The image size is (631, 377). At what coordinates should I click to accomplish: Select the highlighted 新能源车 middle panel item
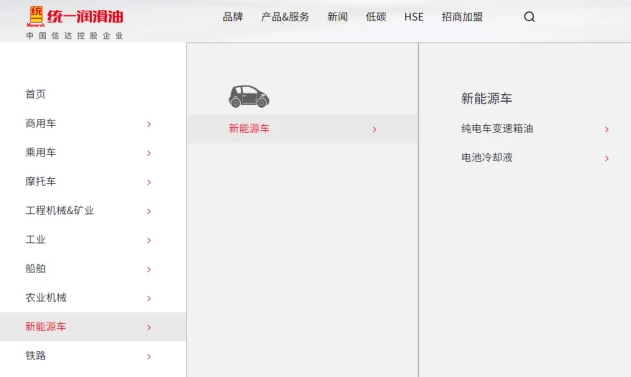(x=303, y=129)
